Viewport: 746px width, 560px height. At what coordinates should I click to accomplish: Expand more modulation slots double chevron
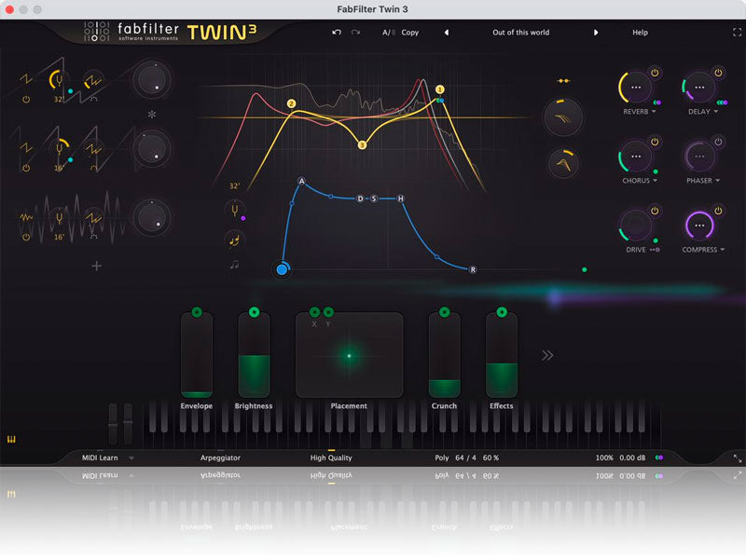coord(547,355)
